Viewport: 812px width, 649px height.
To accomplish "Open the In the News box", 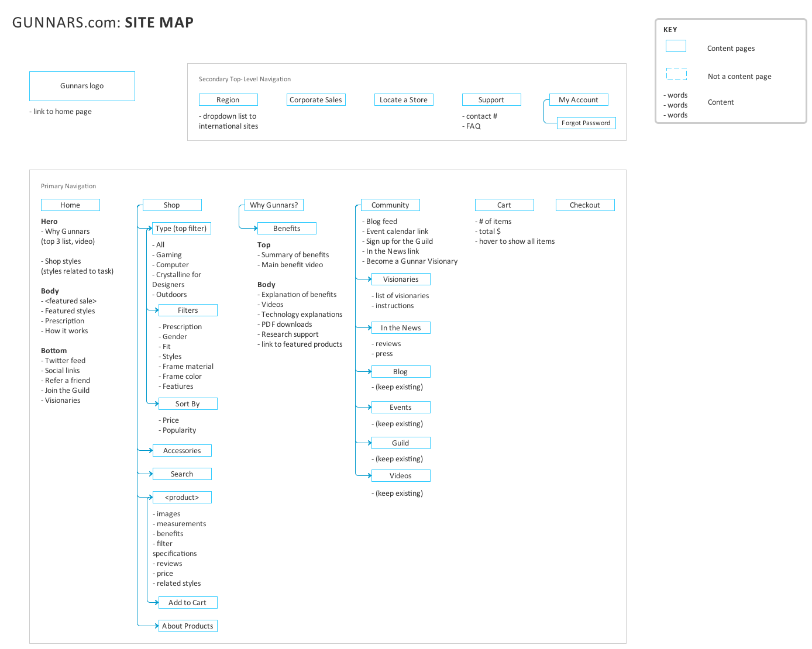I will [x=400, y=327].
